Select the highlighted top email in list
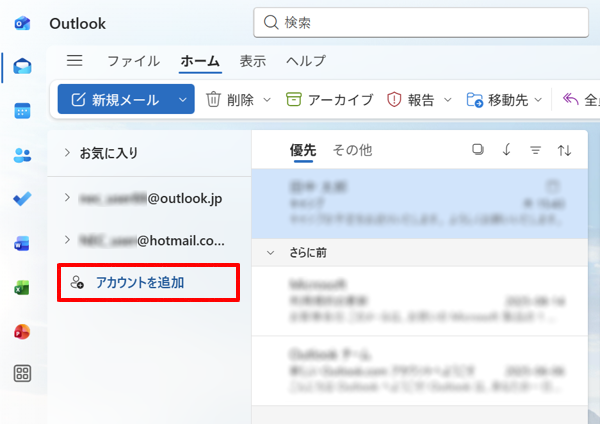This screenshot has height=424, width=600. click(x=420, y=204)
